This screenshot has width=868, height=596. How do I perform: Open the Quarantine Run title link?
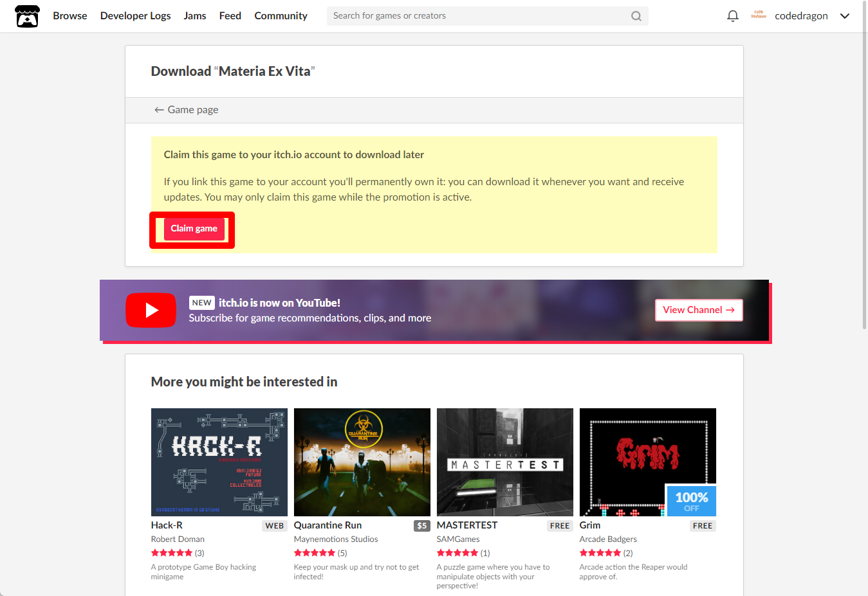coord(328,525)
